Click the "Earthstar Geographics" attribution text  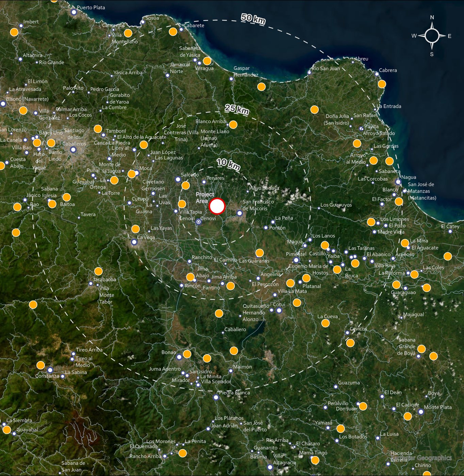pyautogui.click(x=421, y=458)
